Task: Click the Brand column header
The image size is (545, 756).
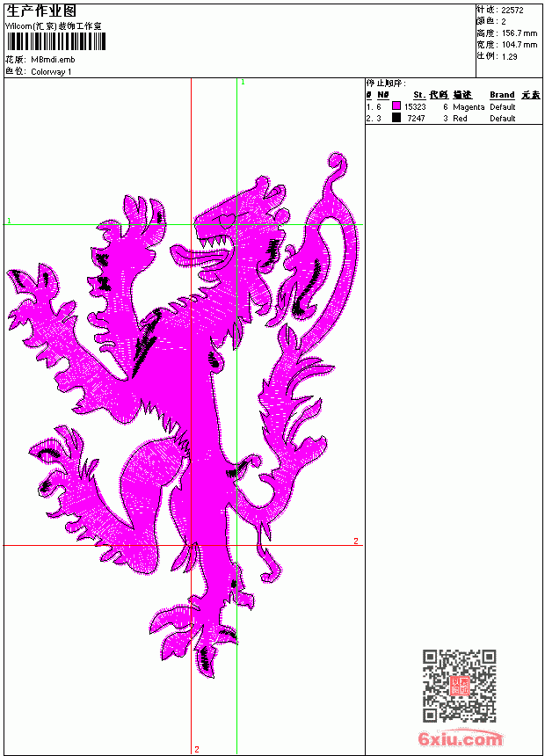Action: coord(502,95)
